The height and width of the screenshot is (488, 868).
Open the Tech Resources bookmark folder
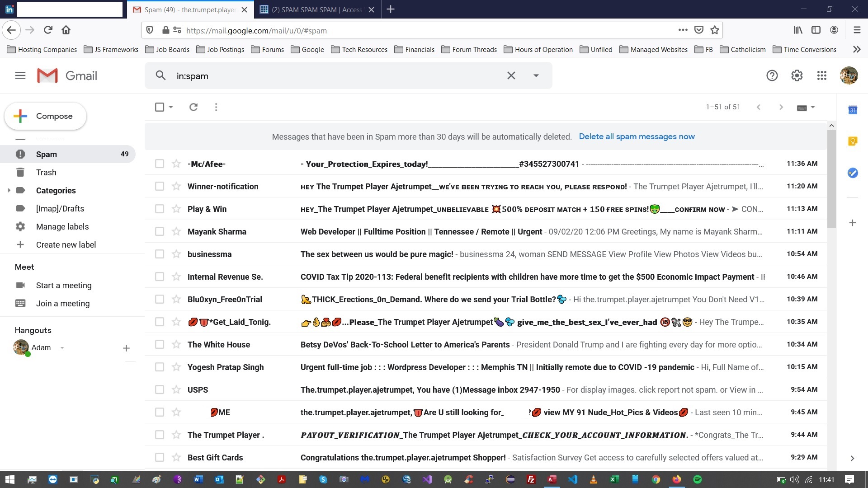pos(359,49)
